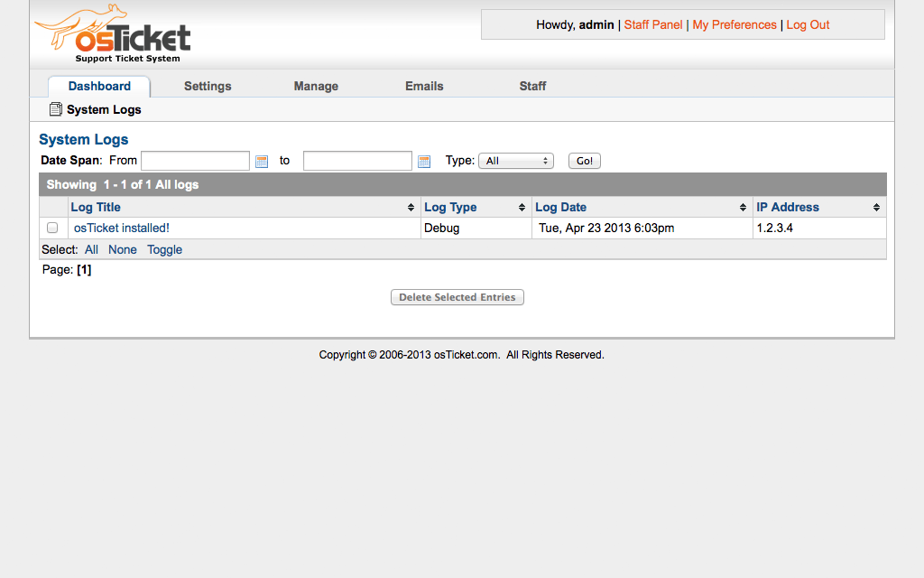Toggle the log entry selection
The image size is (924, 578).
click(164, 250)
